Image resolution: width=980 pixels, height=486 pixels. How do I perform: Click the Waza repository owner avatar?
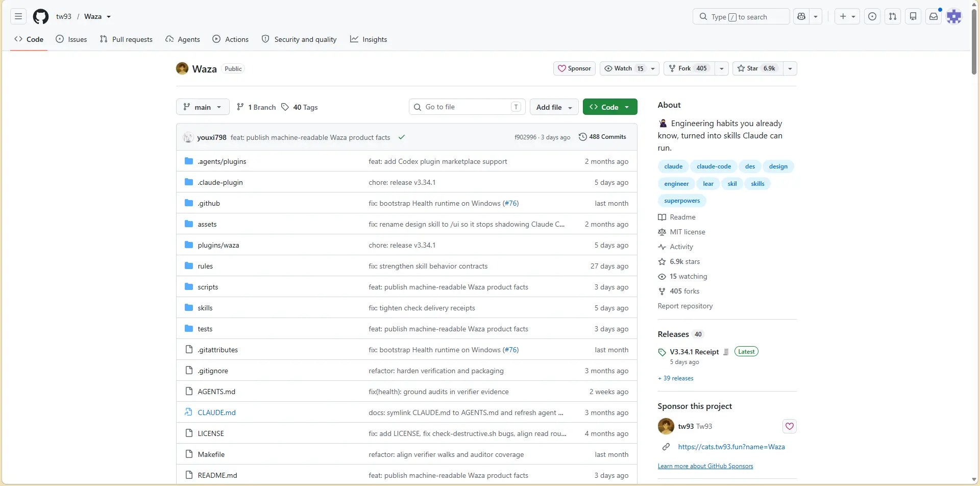click(182, 68)
